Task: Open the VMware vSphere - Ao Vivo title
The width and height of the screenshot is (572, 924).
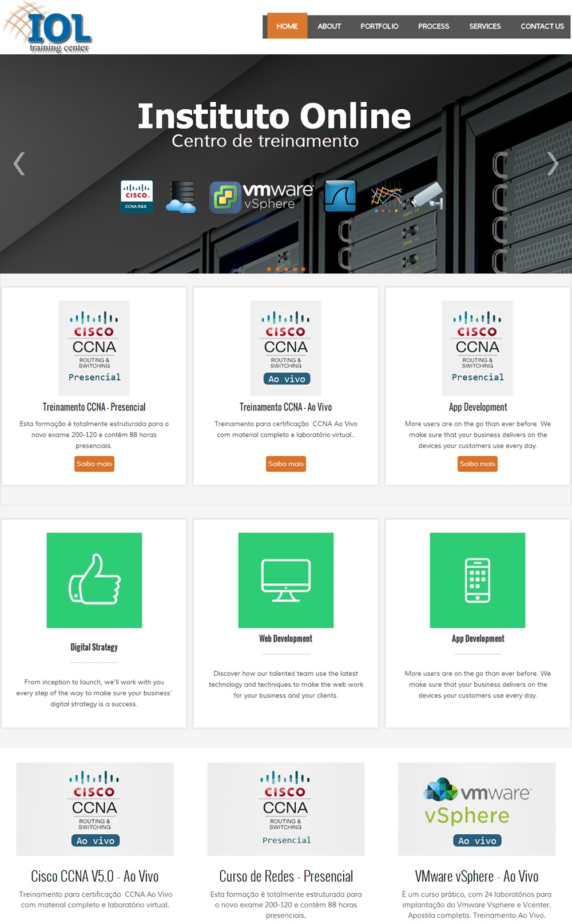Action: coord(477,876)
